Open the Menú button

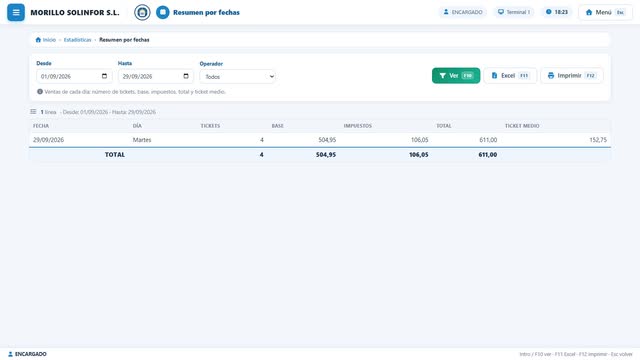(605, 12)
